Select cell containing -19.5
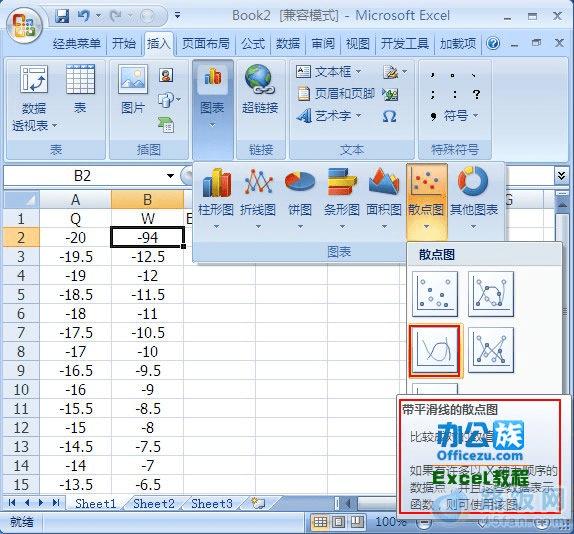 (75, 257)
